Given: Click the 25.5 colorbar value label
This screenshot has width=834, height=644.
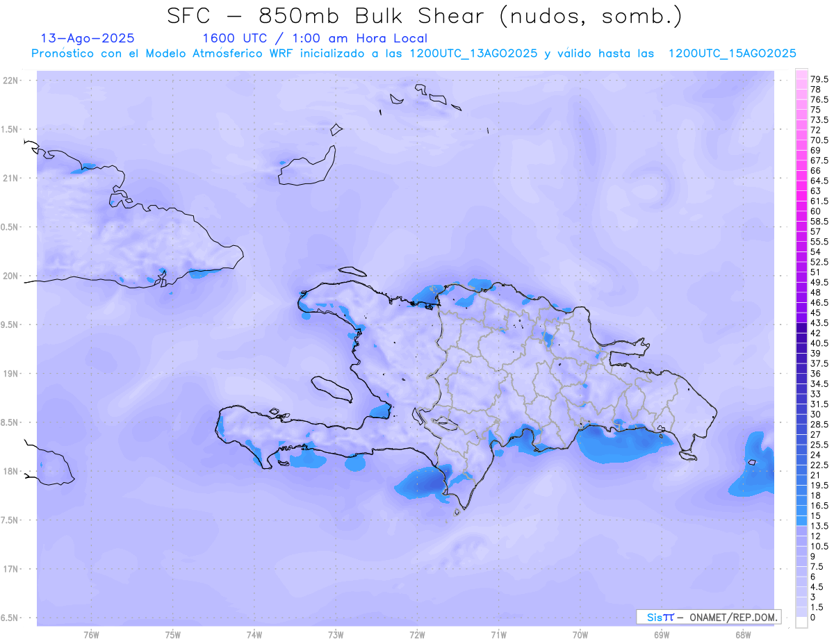Looking at the screenshot, I should [x=820, y=445].
